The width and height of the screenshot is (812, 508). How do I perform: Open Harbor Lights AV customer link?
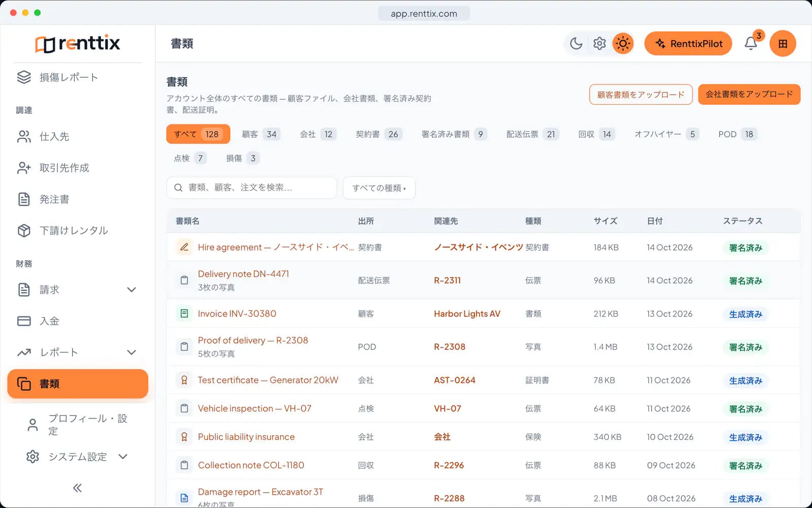(x=467, y=314)
